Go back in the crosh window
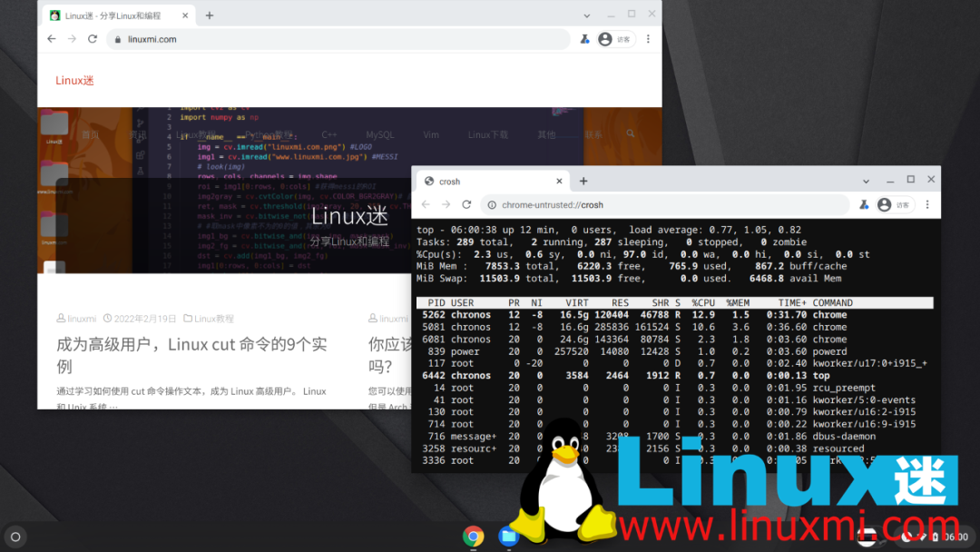This screenshot has height=552, width=980. (x=426, y=204)
